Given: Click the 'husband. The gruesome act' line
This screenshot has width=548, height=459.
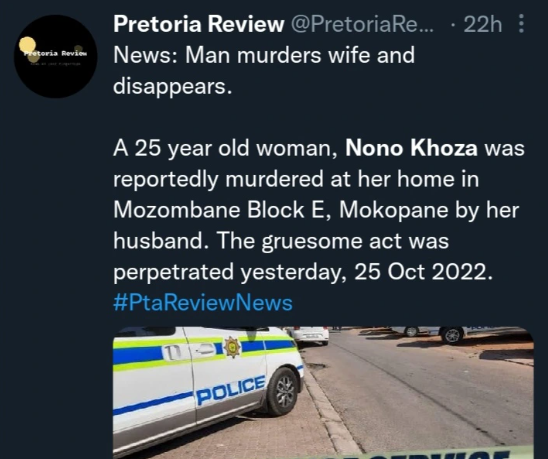Looking at the screenshot, I should point(281,241).
